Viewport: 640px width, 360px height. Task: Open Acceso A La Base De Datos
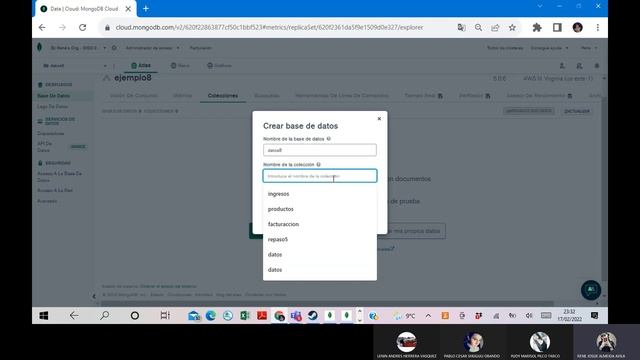(60, 177)
